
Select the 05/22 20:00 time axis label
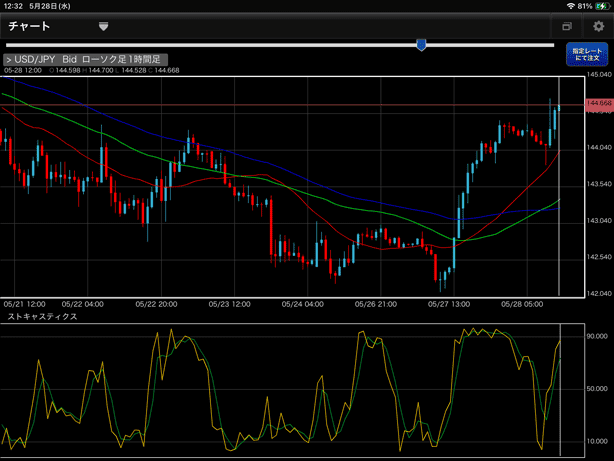[x=156, y=304]
